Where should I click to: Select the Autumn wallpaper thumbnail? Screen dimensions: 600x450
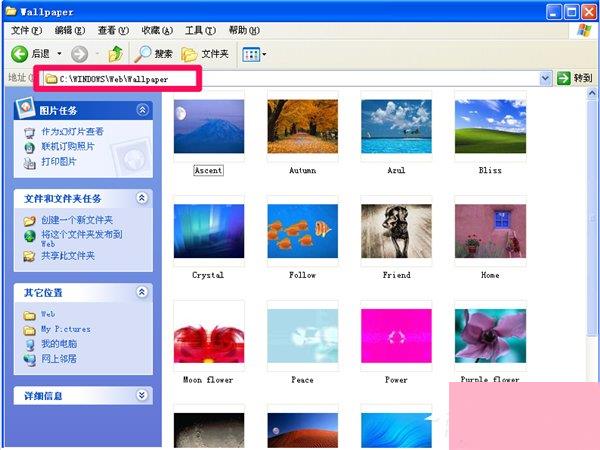point(303,126)
